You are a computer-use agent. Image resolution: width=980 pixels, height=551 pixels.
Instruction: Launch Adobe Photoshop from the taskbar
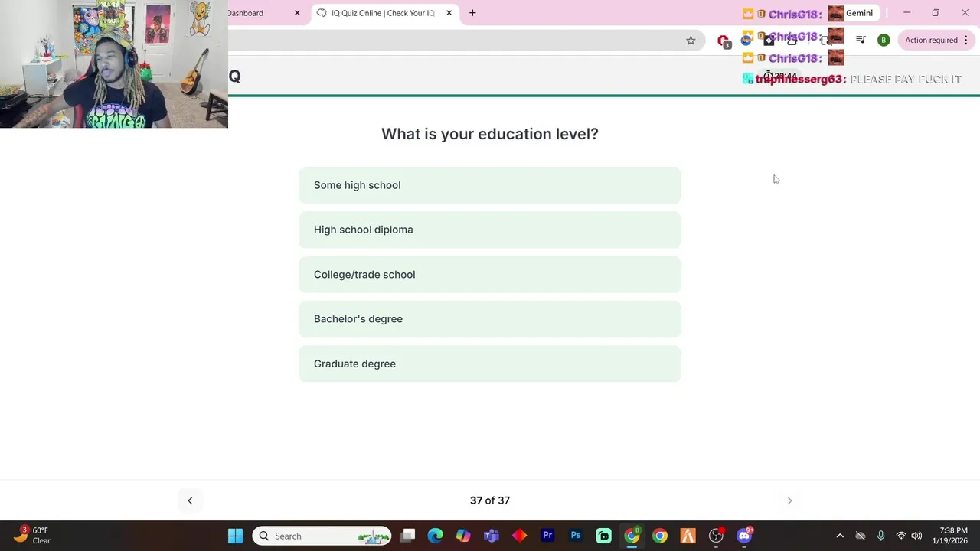[576, 536]
